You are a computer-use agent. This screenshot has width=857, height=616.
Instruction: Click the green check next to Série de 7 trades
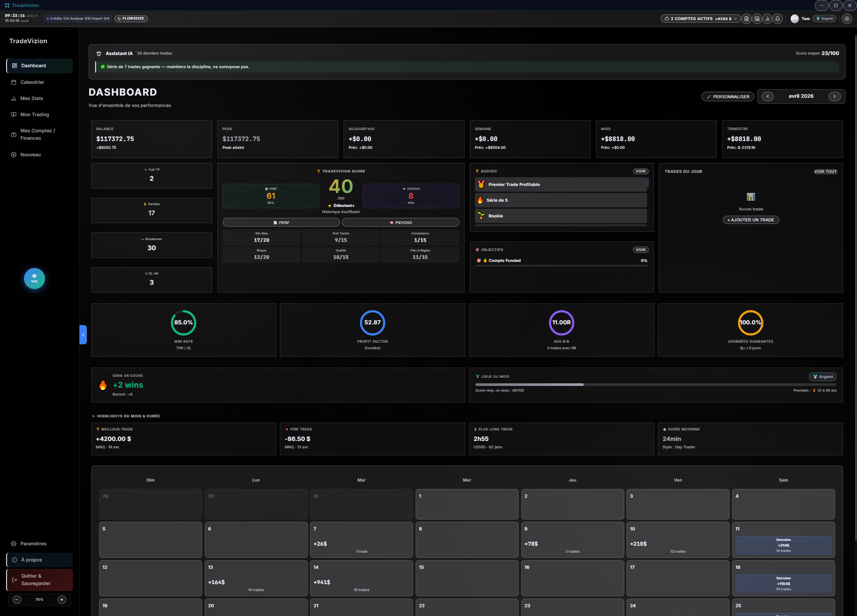(x=103, y=67)
